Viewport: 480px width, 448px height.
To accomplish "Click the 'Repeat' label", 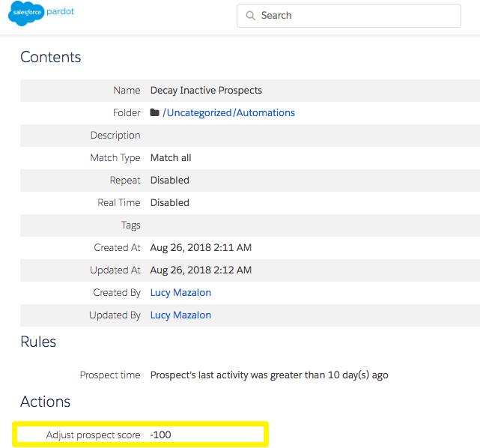I will (x=125, y=180).
